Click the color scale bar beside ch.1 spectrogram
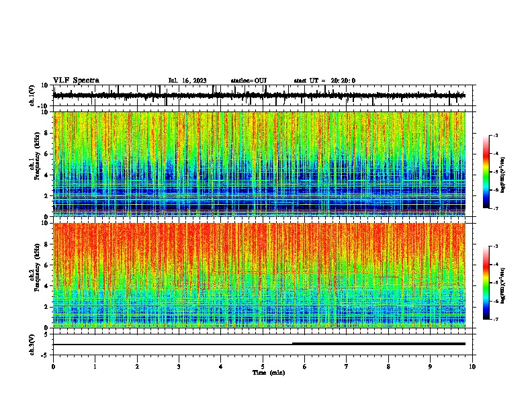 [x=486, y=172]
